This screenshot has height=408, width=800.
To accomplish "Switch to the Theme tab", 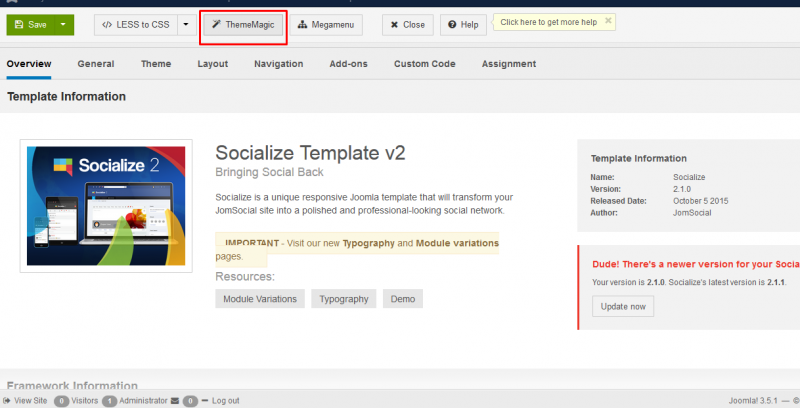I will point(155,64).
